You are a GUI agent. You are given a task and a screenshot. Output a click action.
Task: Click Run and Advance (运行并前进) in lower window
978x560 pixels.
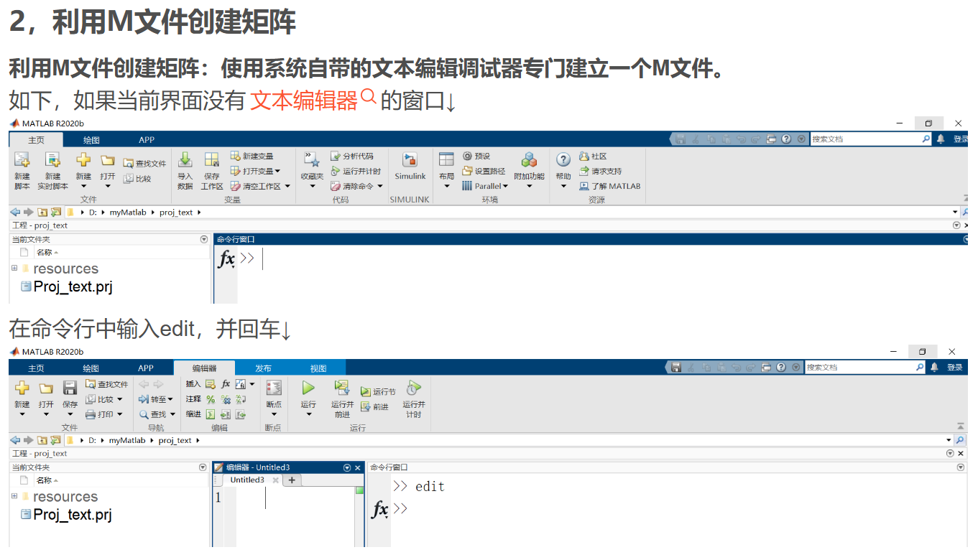tap(342, 398)
